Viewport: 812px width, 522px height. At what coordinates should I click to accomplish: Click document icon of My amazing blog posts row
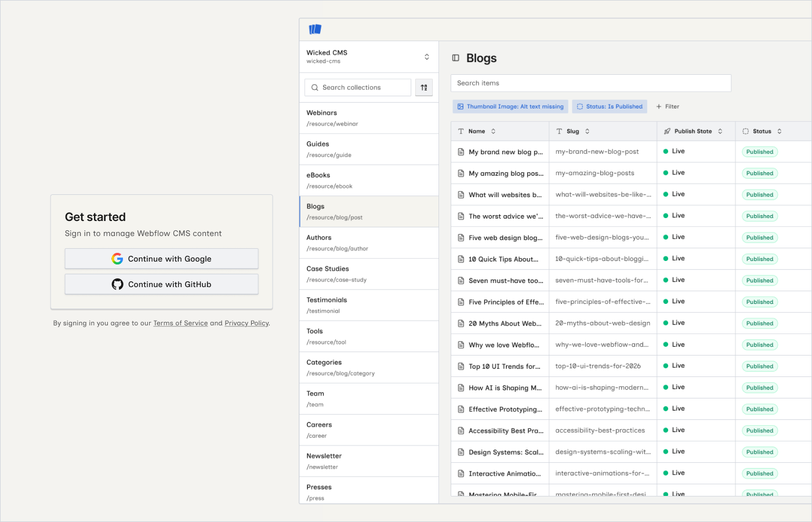point(461,173)
